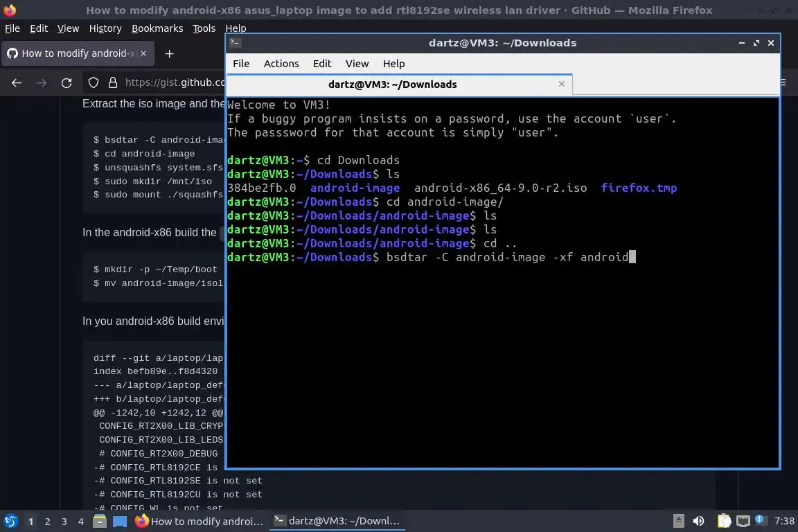Click the network monitor tray icon
The image size is (798, 532).
[743, 521]
